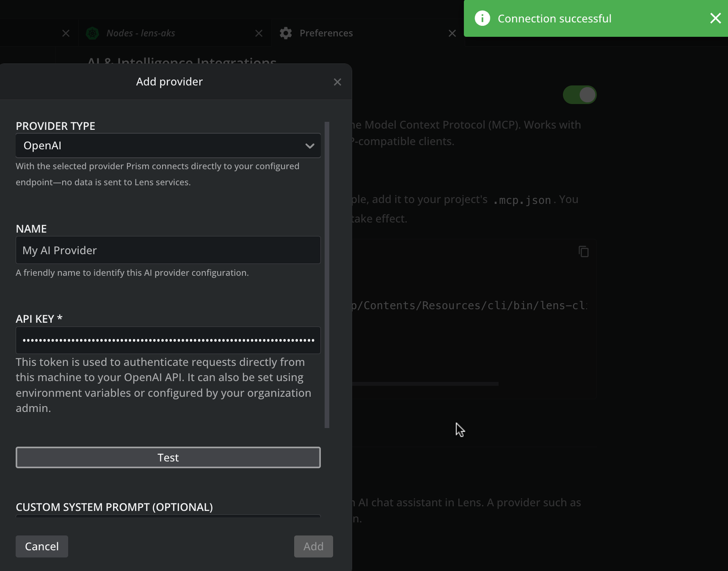The image size is (728, 571).
Task: Open the Provider Type dropdown showing OpenAI
Action: point(168,146)
